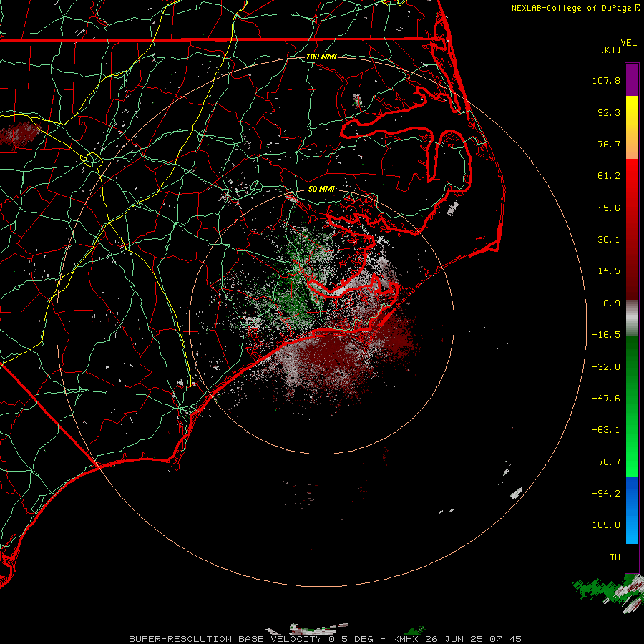The height and width of the screenshot is (644, 644).
Task: Click the 92.3 scale label
Action: click(609, 112)
